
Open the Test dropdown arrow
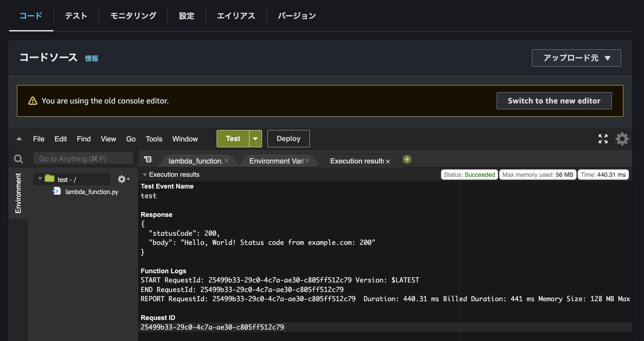(x=255, y=138)
